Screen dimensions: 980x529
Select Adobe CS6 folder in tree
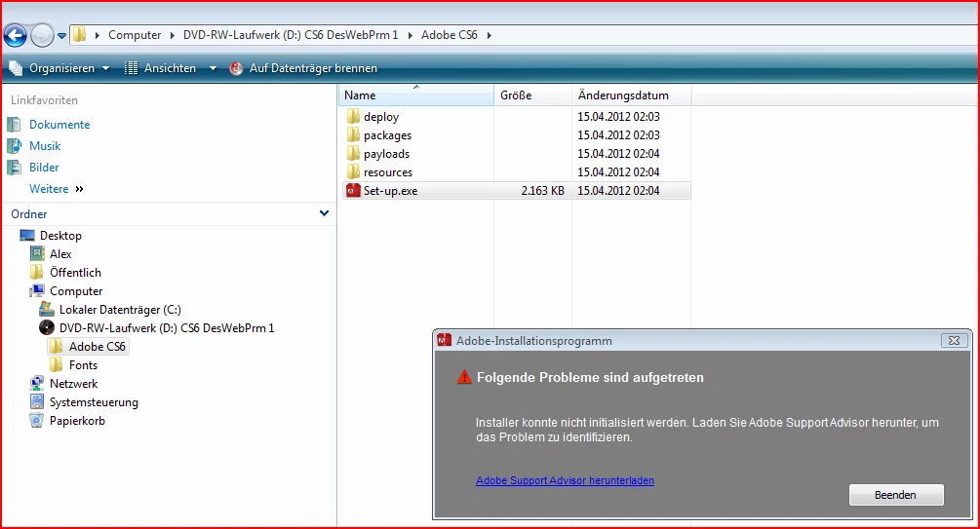pyautogui.click(x=97, y=346)
